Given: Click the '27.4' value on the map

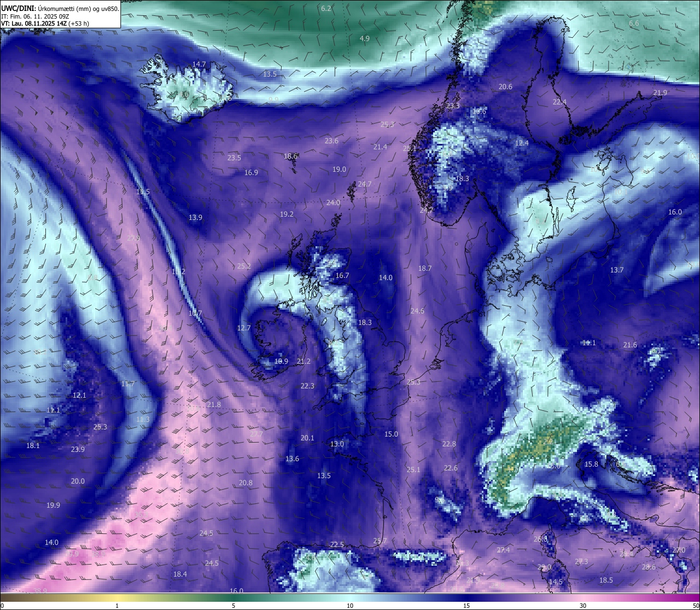Looking at the screenshot, I should (503, 550).
